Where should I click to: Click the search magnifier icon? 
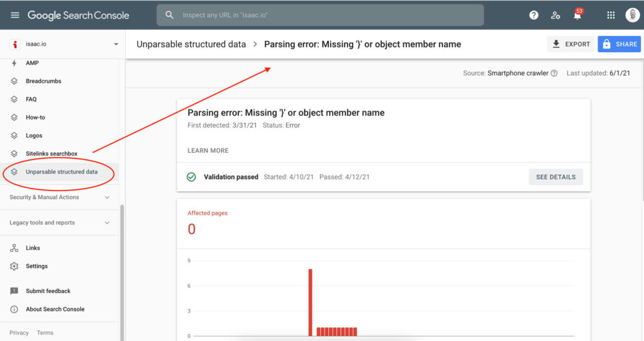point(169,15)
